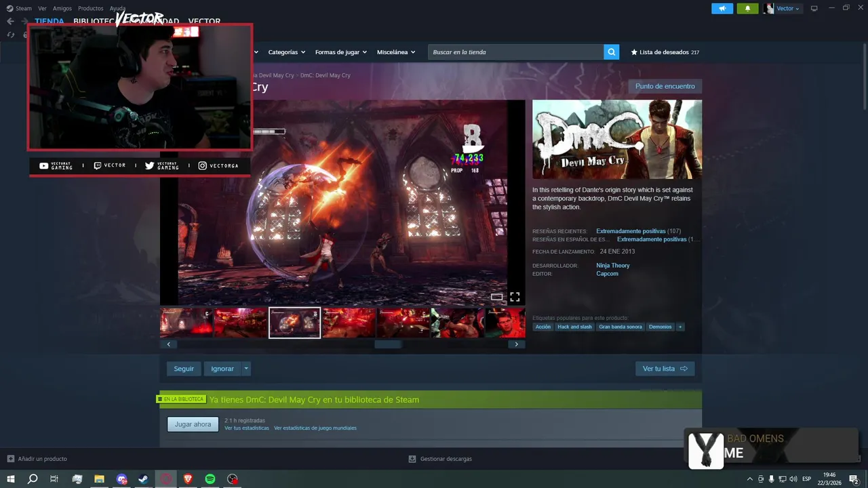This screenshot has width=868, height=488.
Task: Open the Steam menu
Action: (19, 8)
